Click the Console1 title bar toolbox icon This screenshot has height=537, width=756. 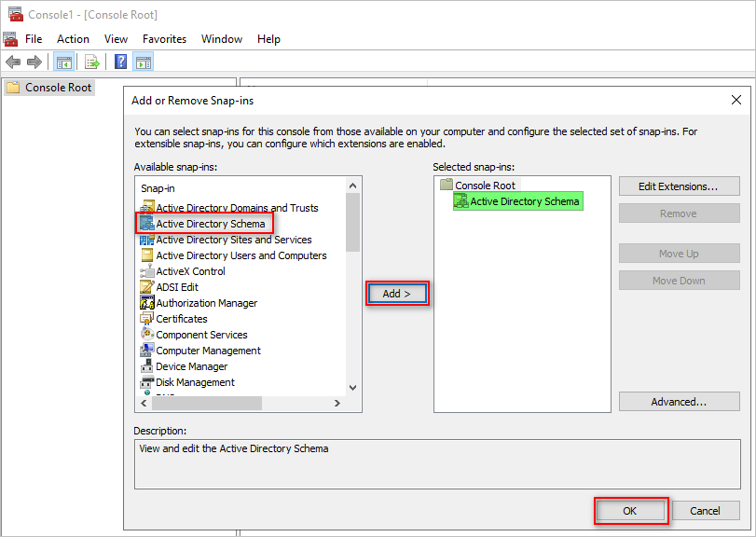(x=16, y=15)
